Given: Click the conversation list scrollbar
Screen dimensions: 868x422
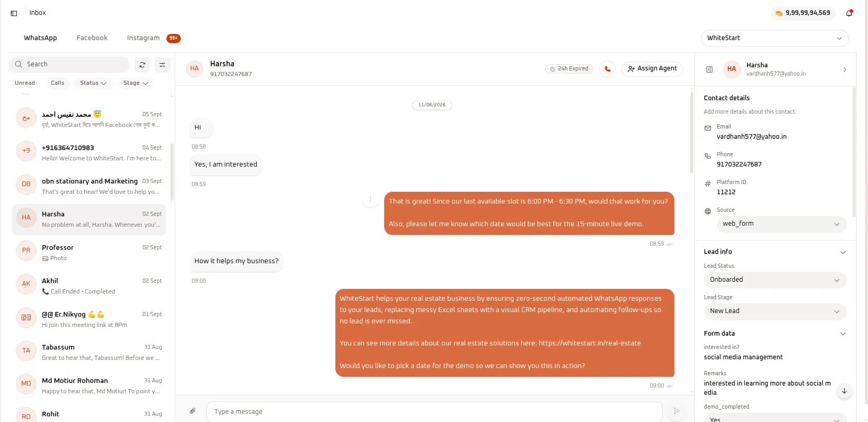Looking at the screenshot, I should [x=172, y=172].
